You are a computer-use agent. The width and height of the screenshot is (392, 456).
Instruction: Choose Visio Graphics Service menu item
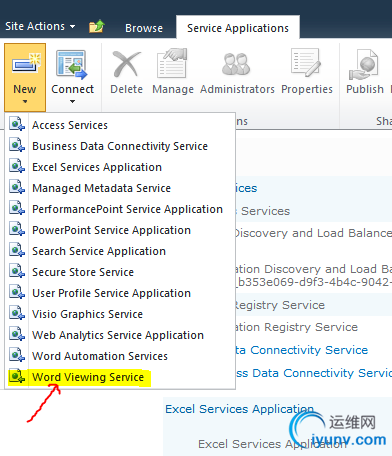[x=87, y=314]
